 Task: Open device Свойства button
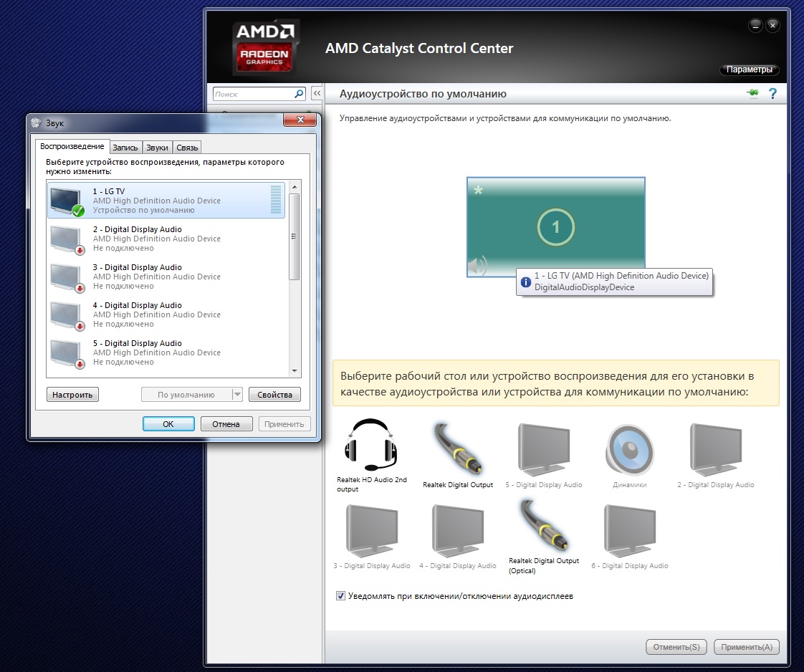(275, 395)
